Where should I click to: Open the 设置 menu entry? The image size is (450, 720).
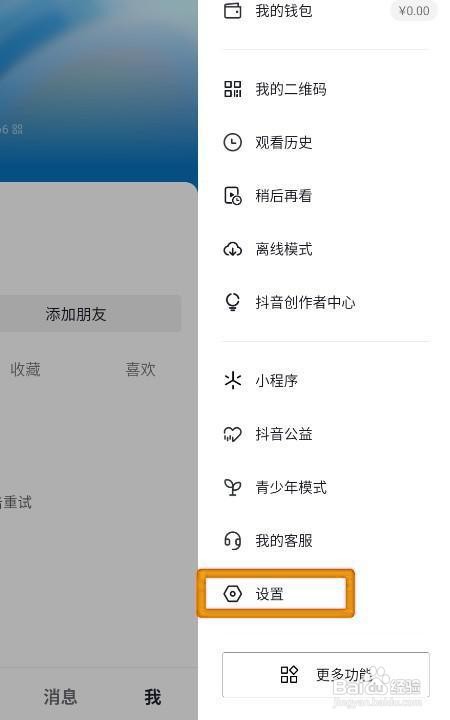(276, 593)
